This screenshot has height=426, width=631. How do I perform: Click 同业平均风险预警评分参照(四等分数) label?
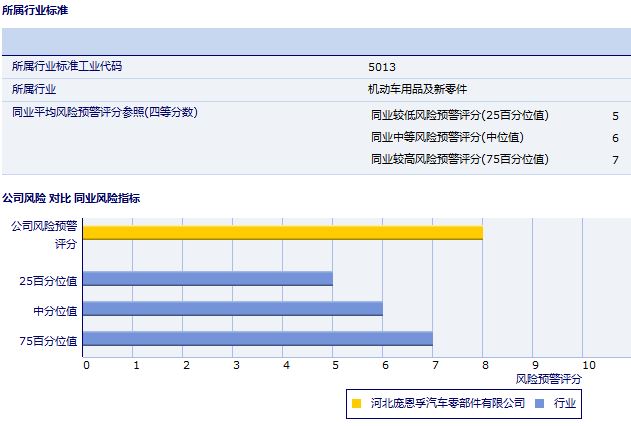pos(105,112)
